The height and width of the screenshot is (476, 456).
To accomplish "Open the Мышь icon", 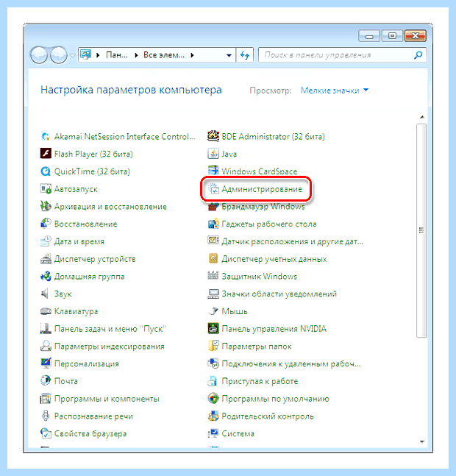I will (x=213, y=311).
